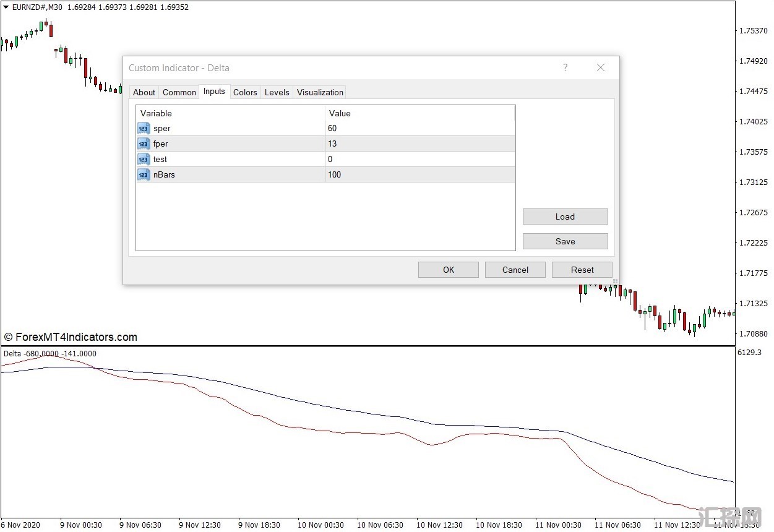Viewport: 774px width, 532px height.
Task: Click the chart dropdown arrow beside EURNZD#
Action: click(6, 7)
